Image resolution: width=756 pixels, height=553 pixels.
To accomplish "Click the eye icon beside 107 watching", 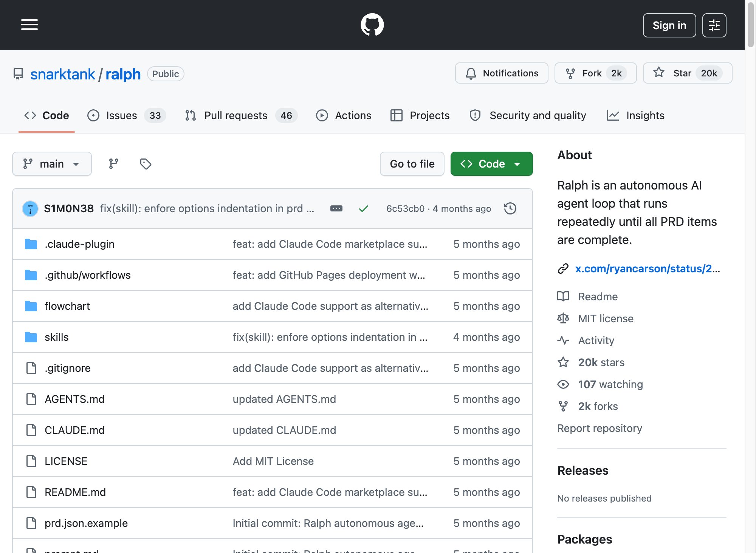I will (x=563, y=384).
